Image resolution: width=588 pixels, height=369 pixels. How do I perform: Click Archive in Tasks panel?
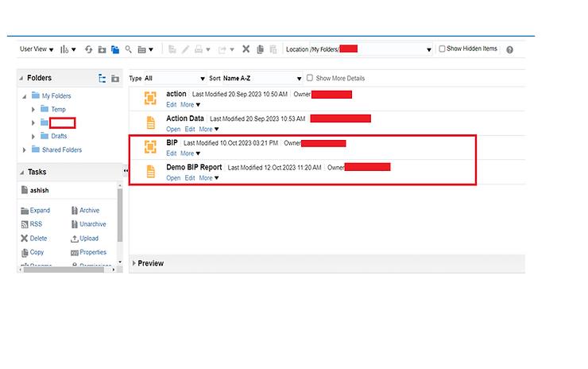tap(85, 211)
